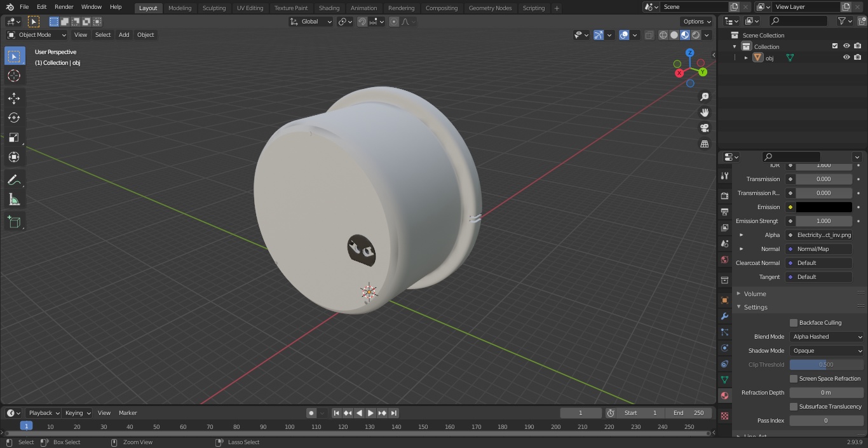Select the Measure tool
This screenshot has height=448, width=868.
(14, 200)
